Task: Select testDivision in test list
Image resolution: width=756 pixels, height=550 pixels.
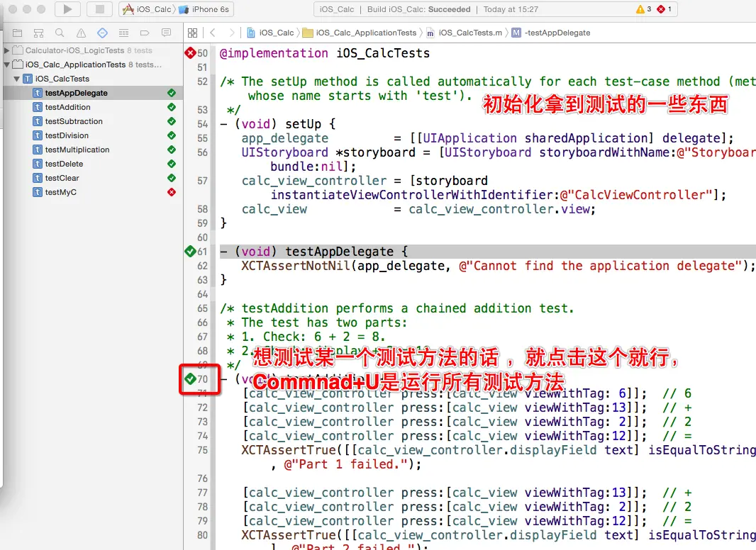Action: 93,135
